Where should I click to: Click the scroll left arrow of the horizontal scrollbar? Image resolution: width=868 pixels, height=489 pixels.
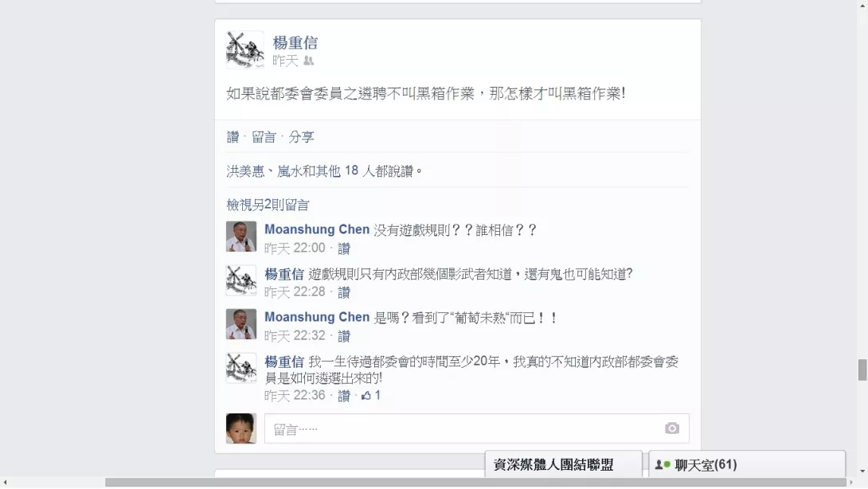[x=5, y=483]
